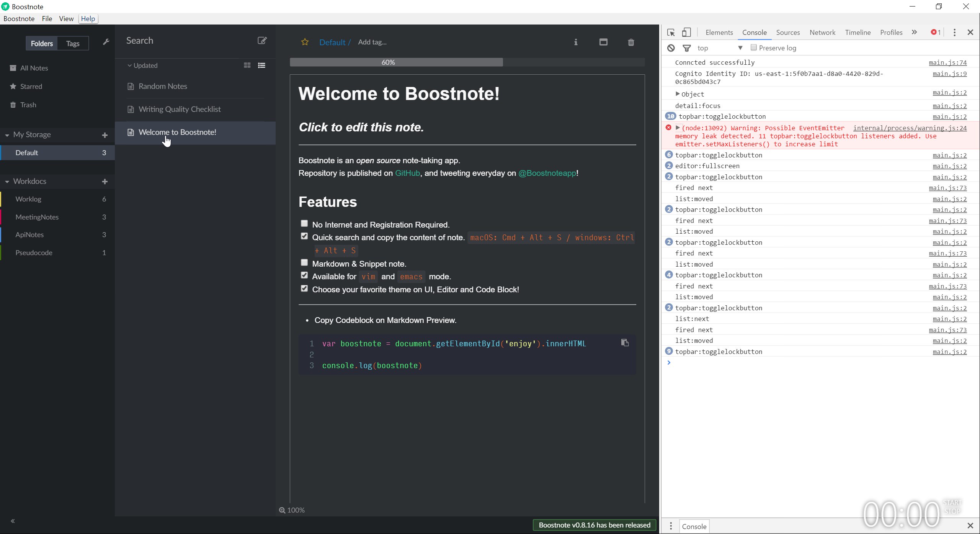Open the Writing Quality Checklist note
The width and height of the screenshot is (980, 534).
point(195,110)
